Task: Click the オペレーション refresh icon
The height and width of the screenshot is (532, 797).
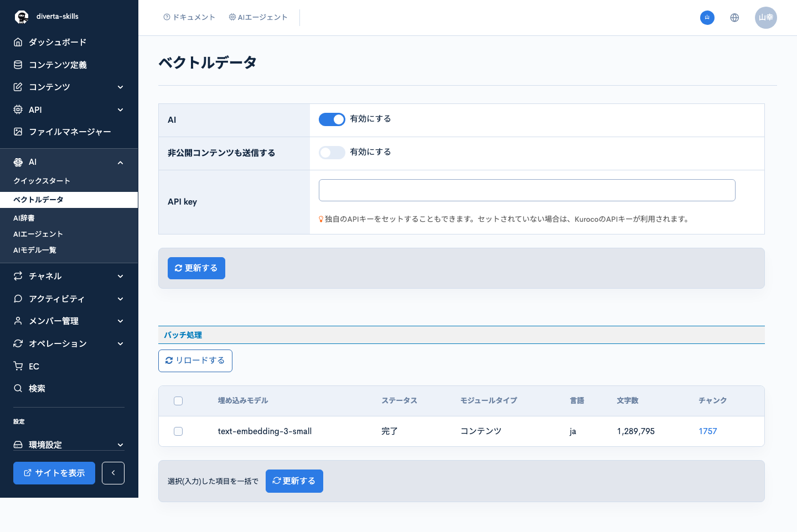Action: tap(18, 343)
